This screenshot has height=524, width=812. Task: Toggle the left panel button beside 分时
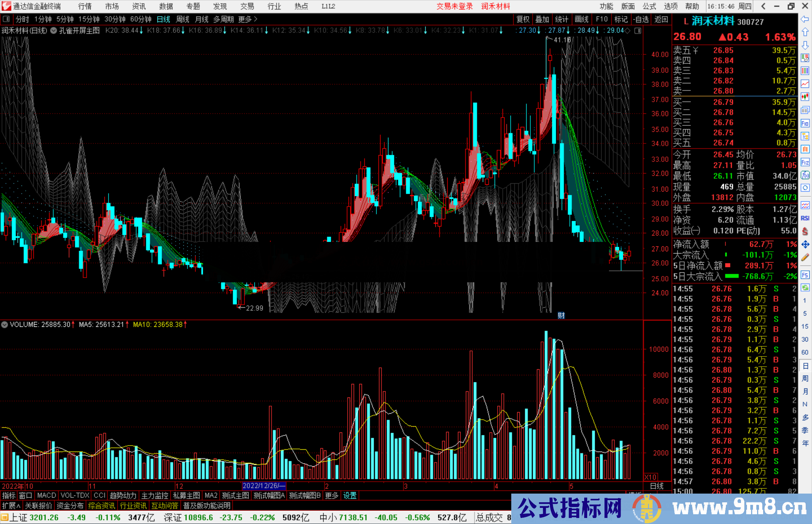point(6,19)
